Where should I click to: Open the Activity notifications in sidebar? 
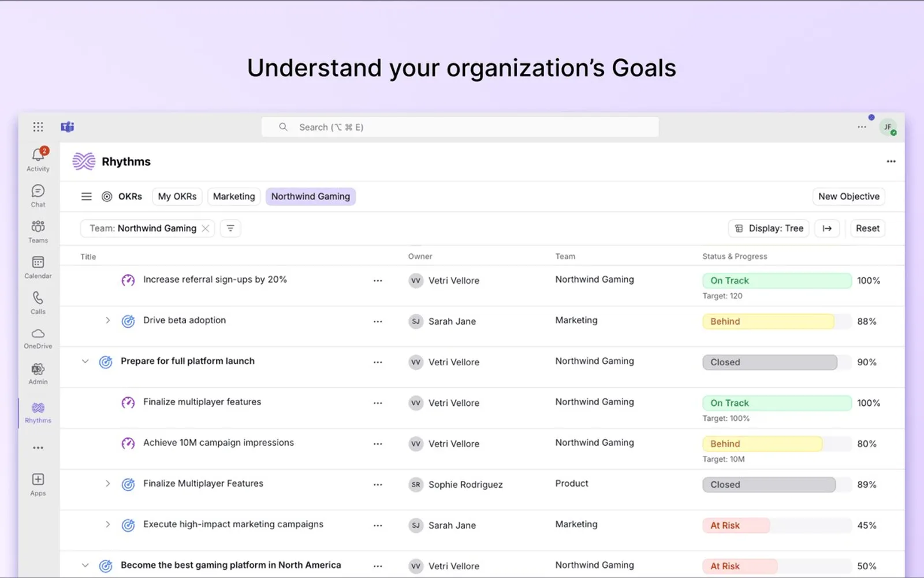[x=38, y=160]
